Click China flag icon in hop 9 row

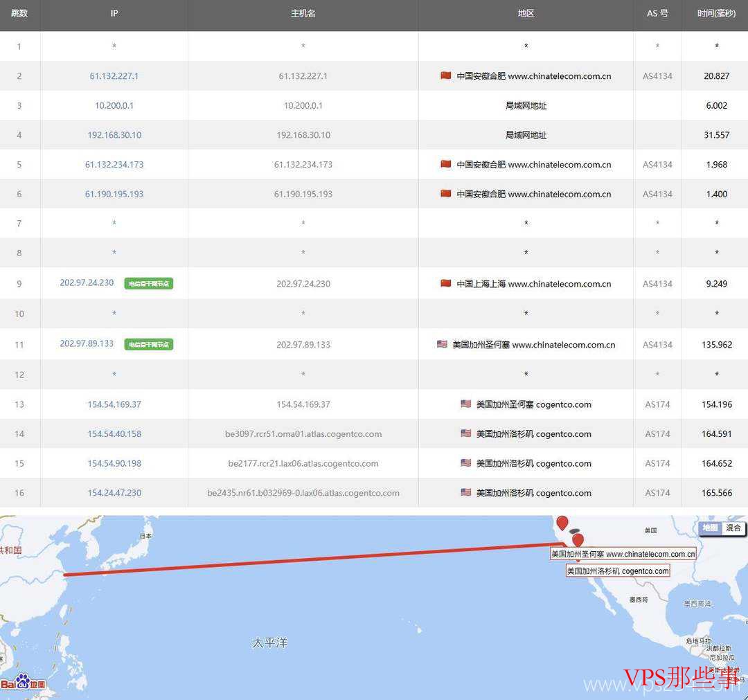[445, 283]
